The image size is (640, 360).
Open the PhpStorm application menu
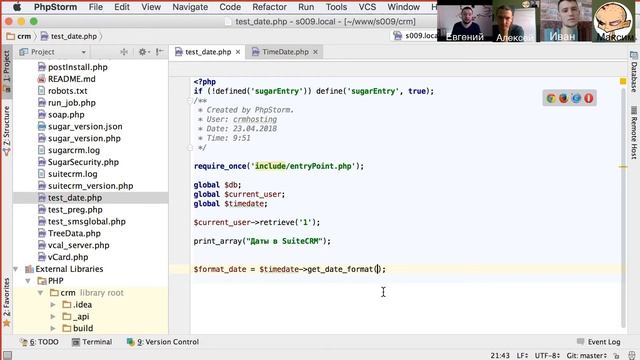56,7
